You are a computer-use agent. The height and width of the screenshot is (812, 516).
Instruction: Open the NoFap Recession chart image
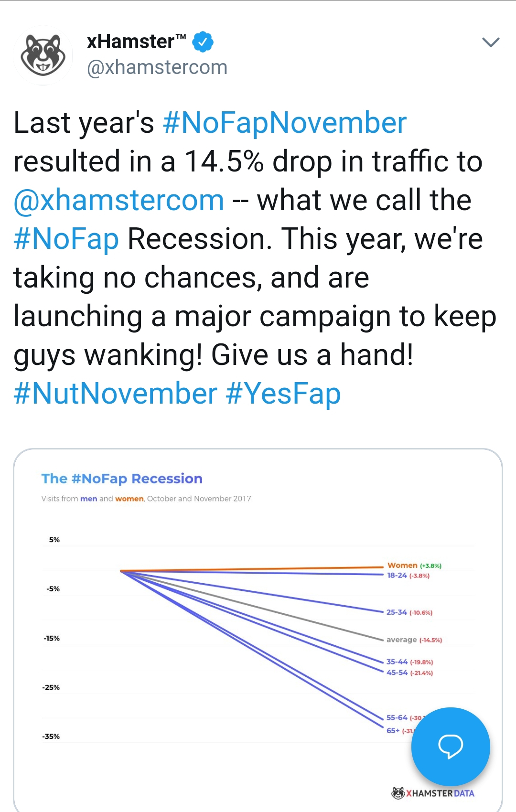click(258, 630)
